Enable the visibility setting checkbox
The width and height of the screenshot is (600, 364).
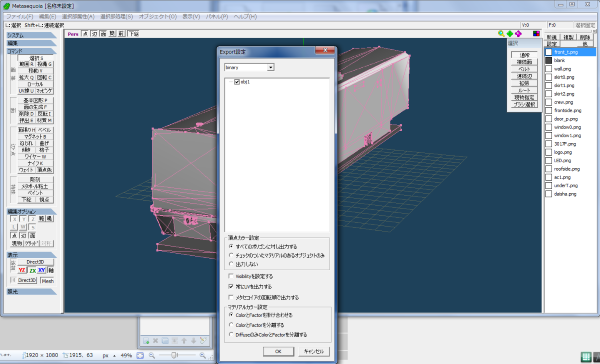tap(231, 276)
